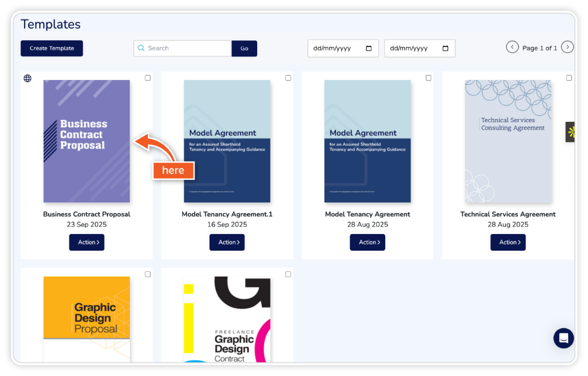
Task: Expand Action menu for Business Contract Proposal
Action: pyautogui.click(x=87, y=242)
